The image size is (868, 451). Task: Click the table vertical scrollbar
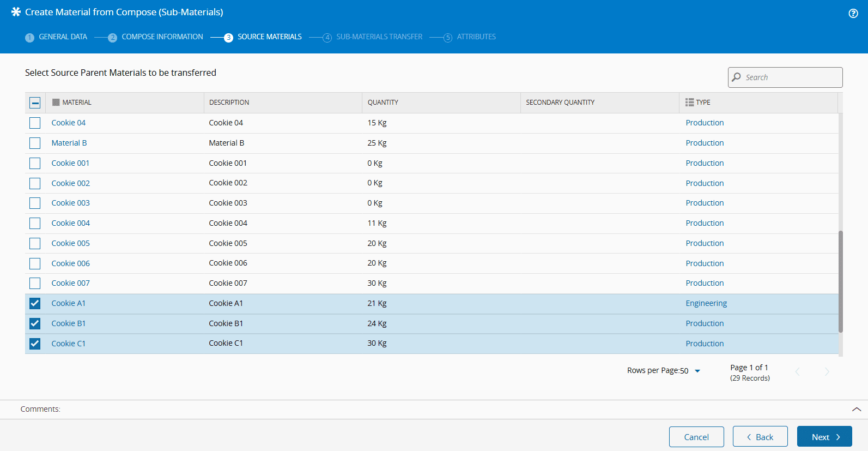pos(840,281)
